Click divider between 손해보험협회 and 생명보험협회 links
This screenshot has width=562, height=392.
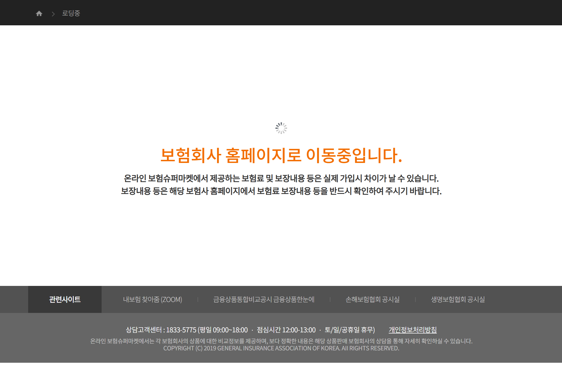click(415, 300)
